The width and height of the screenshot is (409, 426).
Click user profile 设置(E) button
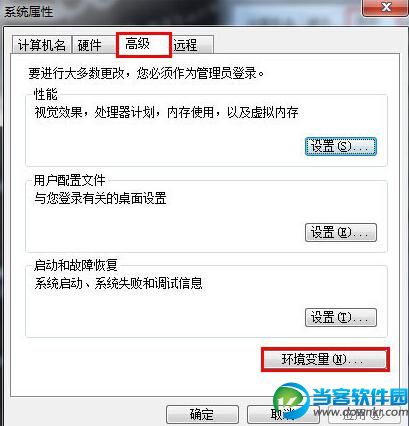point(341,232)
